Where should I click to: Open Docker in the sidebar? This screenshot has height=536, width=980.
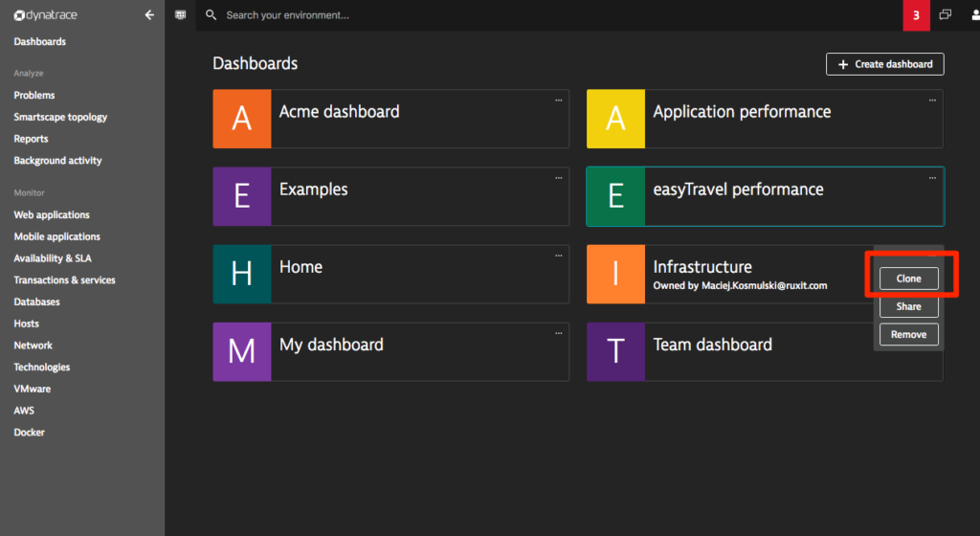pos(30,433)
